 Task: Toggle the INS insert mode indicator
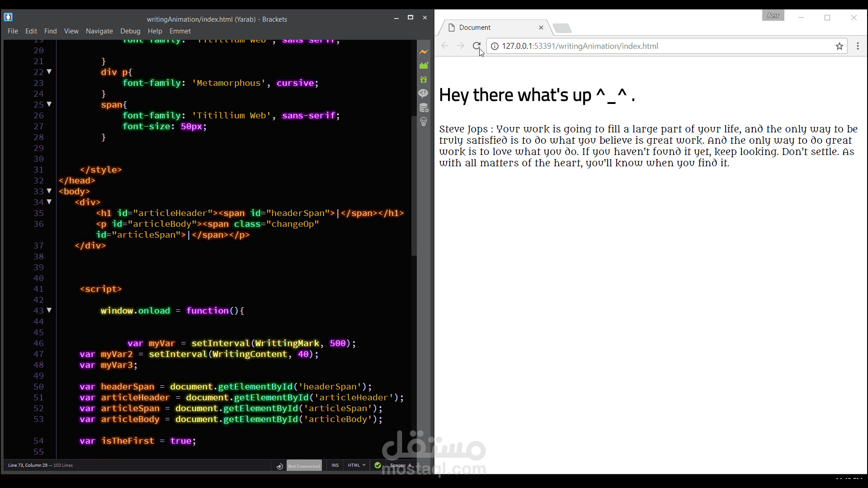(x=335, y=465)
